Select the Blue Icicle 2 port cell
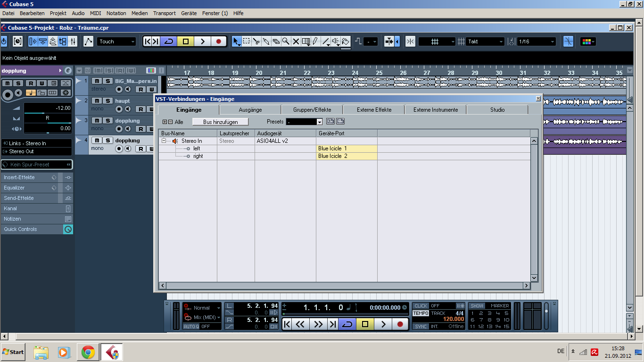This screenshot has height=362, width=644. pyautogui.click(x=347, y=156)
